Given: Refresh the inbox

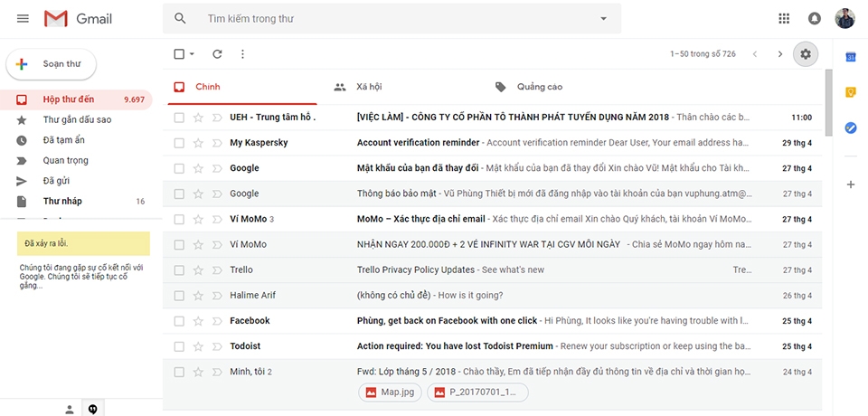Looking at the screenshot, I should coord(217,53).
